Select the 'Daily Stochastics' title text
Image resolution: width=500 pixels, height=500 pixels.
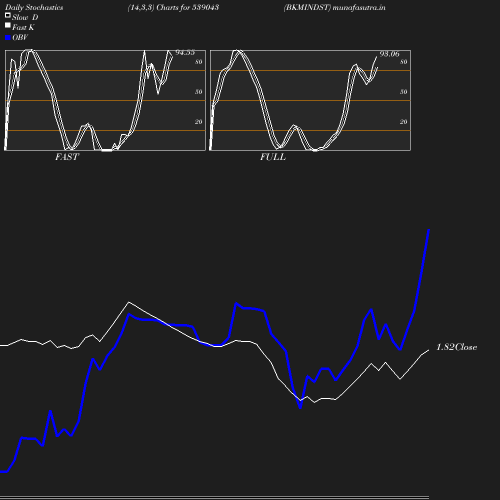tap(34, 8)
